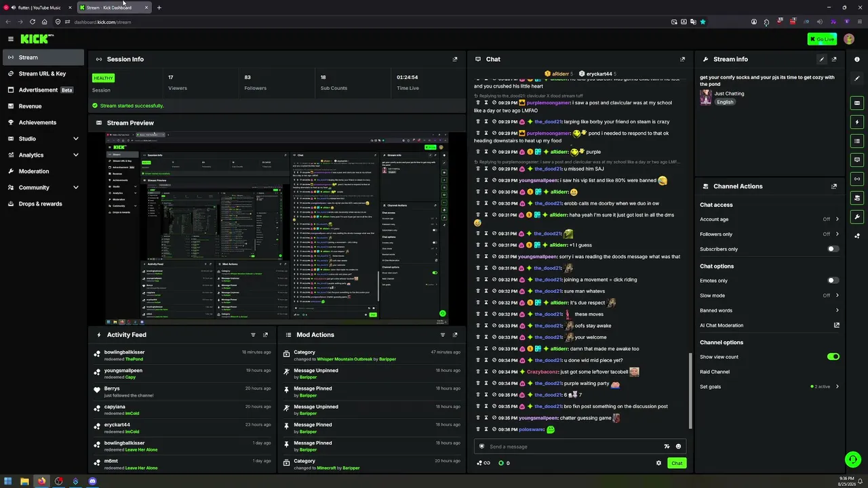The width and height of the screenshot is (868, 488).
Task: Open ThePond reward link in Activity Feed
Action: tap(134, 359)
